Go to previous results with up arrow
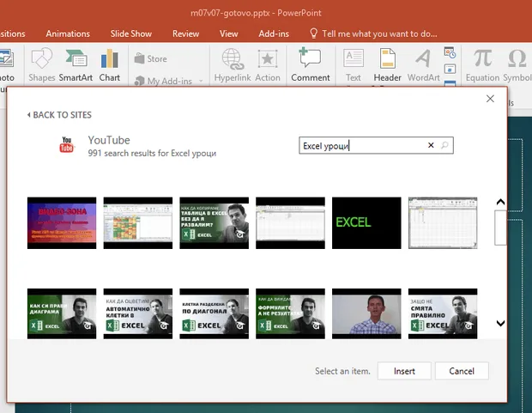Image resolution: width=532 pixels, height=413 pixels. pos(500,202)
